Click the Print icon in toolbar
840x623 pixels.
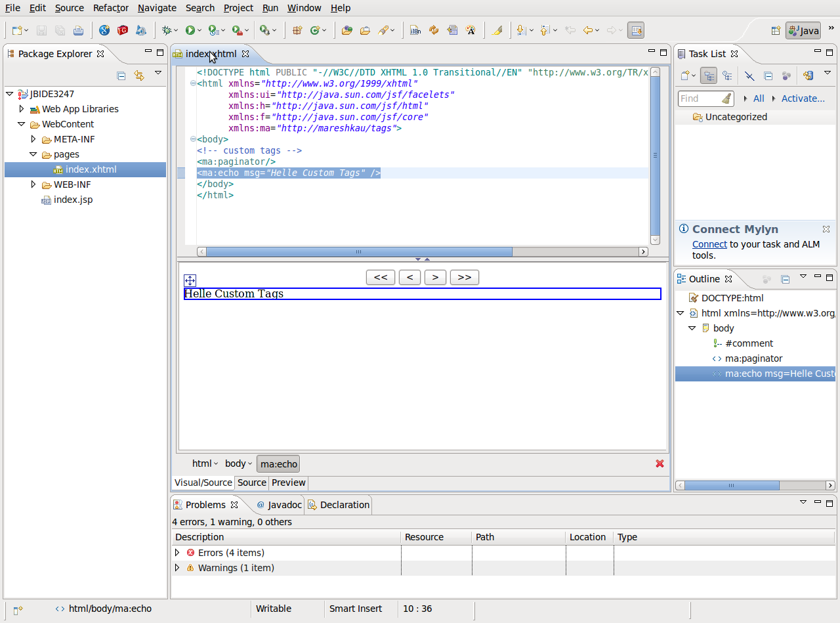click(78, 30)
